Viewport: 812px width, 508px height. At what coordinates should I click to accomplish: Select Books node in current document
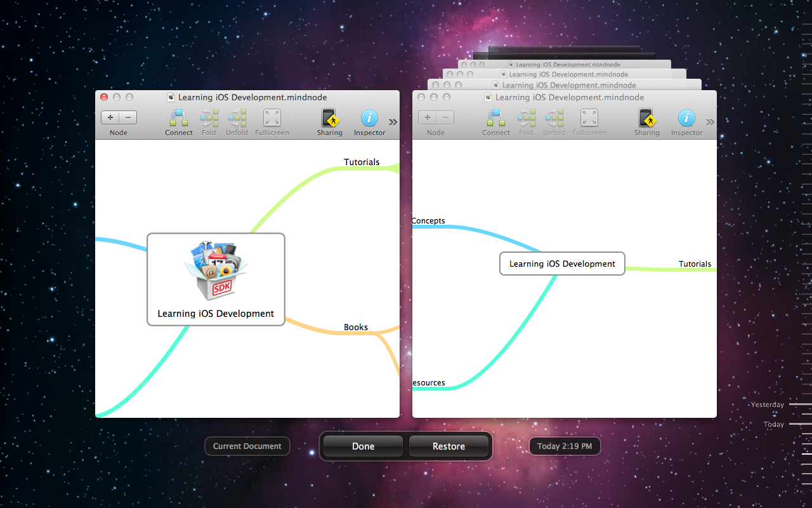(356, 327)
